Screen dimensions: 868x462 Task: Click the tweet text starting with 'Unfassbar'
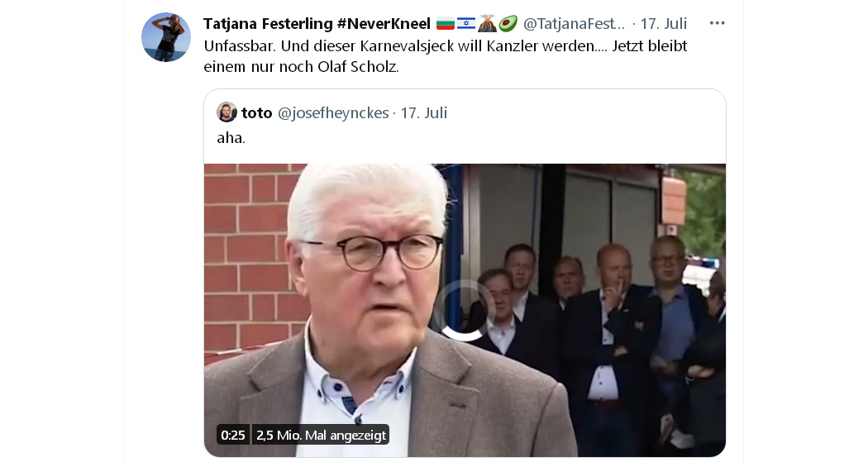(445, 56)
